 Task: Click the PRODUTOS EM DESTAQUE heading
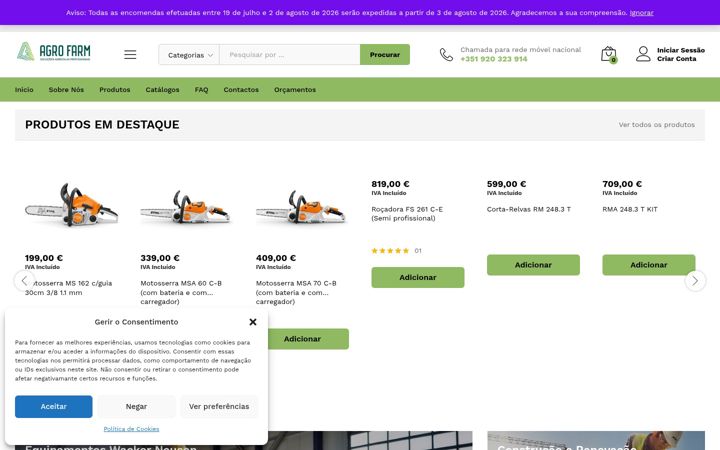coord(102,125)
